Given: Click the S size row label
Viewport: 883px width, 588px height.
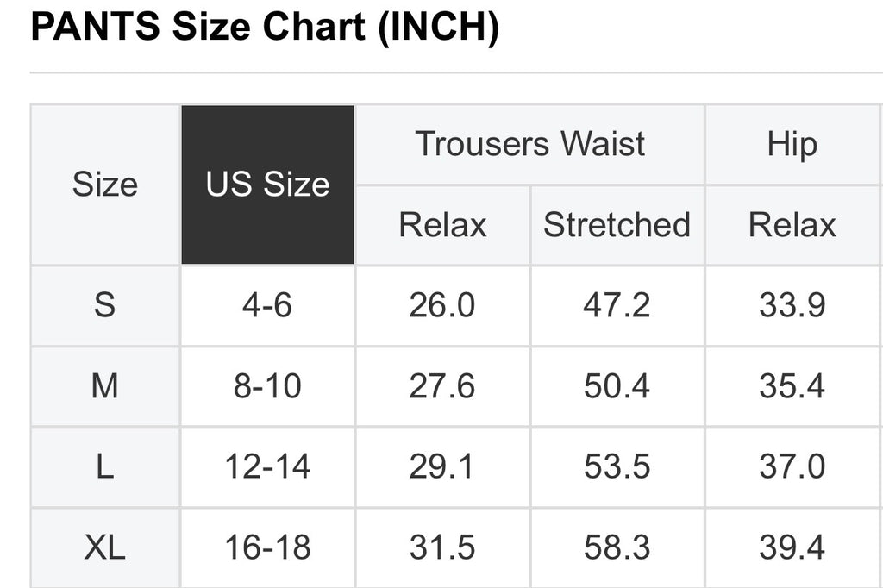Looking at the screenshot, I should (x=105, y=305).
